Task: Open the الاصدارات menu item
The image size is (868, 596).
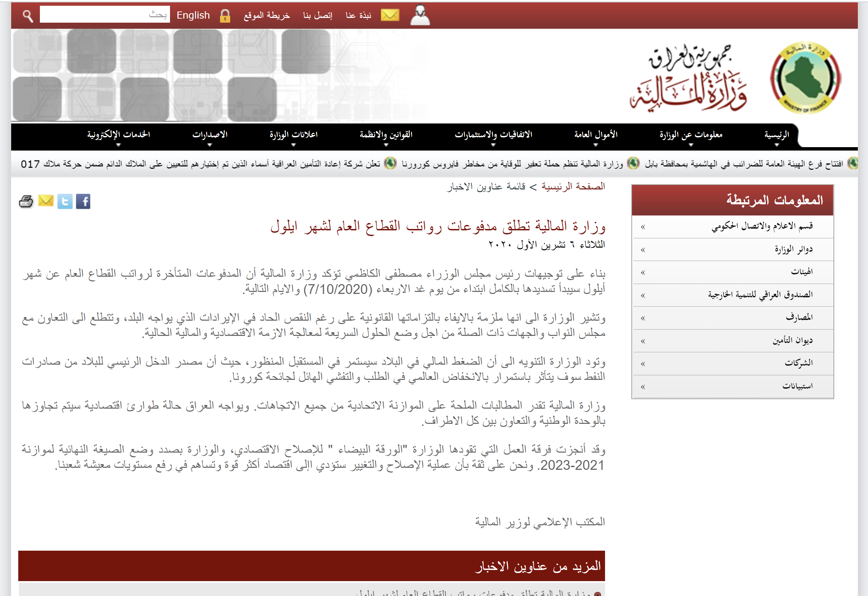Action: (210, 135)
